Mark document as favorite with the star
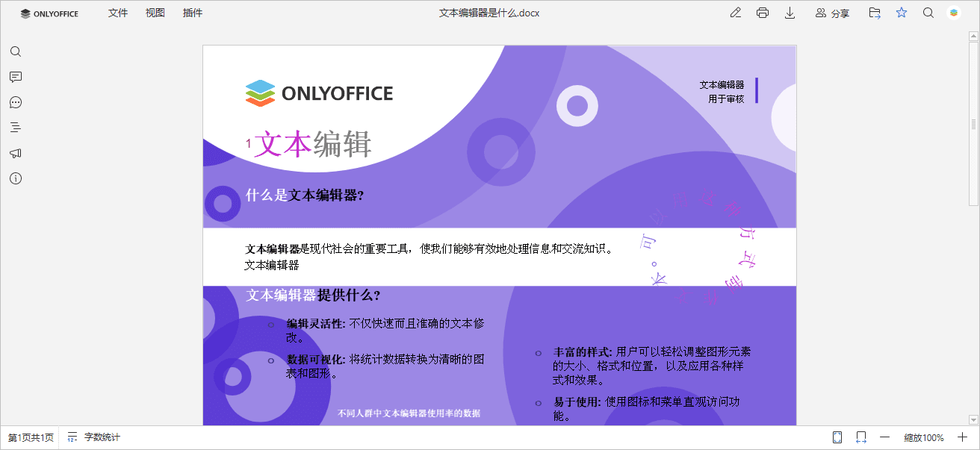Screen dimensions: 980x450 tap(901, 13)
